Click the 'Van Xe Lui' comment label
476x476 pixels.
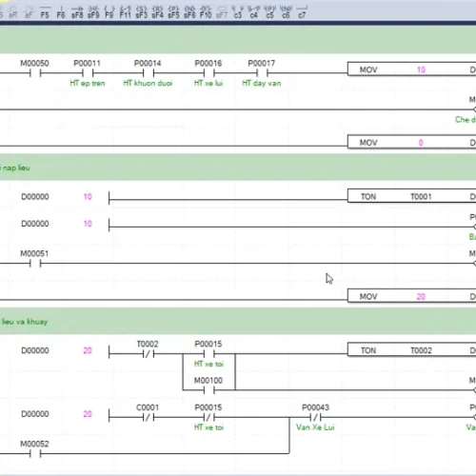(315, 427)
